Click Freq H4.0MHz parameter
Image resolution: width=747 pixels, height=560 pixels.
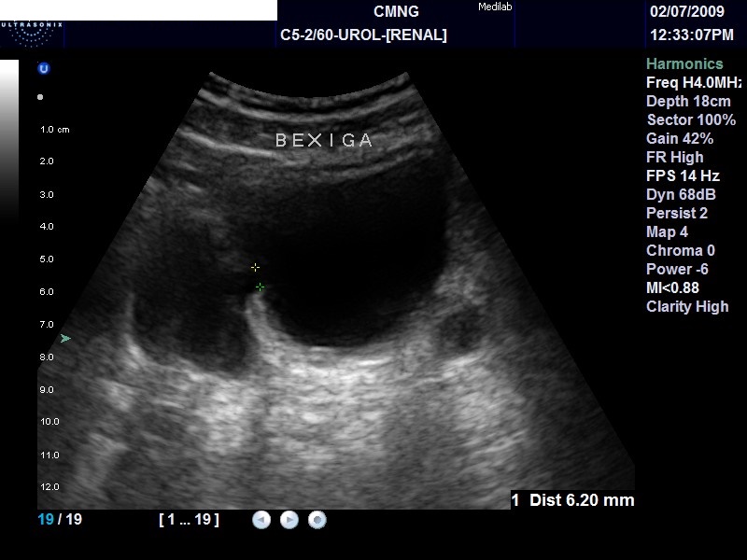(694, 82)
